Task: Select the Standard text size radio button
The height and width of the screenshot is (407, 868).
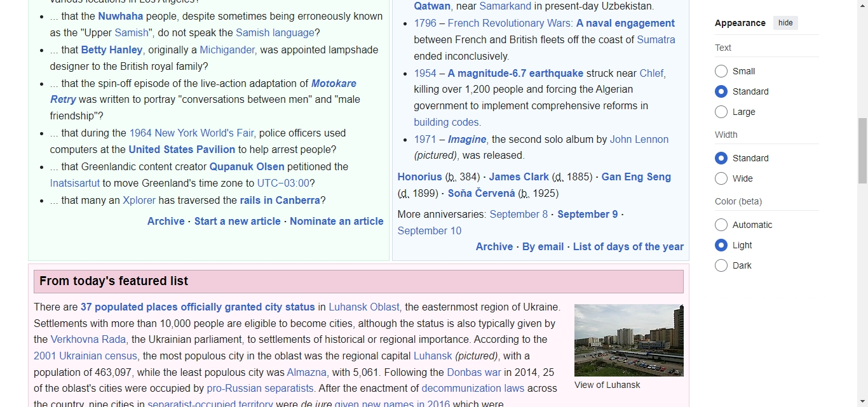Action: pyautogui.click(x=721, y=91)
